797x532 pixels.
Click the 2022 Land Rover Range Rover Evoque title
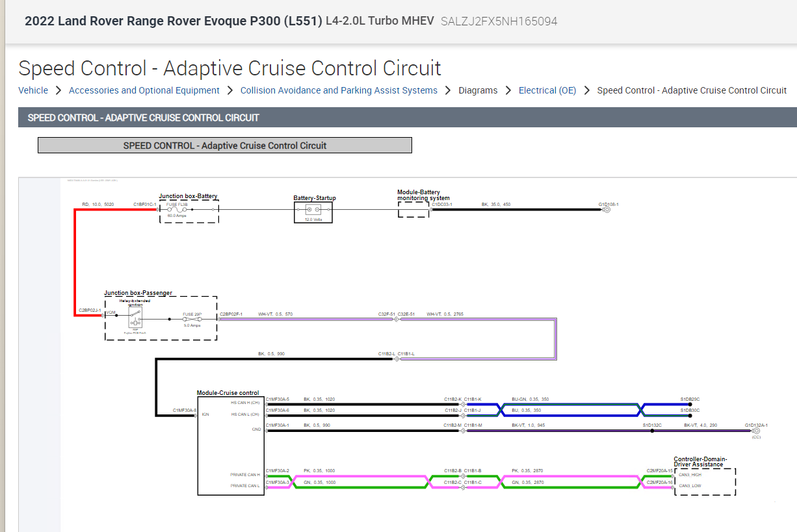coord(174,21)
